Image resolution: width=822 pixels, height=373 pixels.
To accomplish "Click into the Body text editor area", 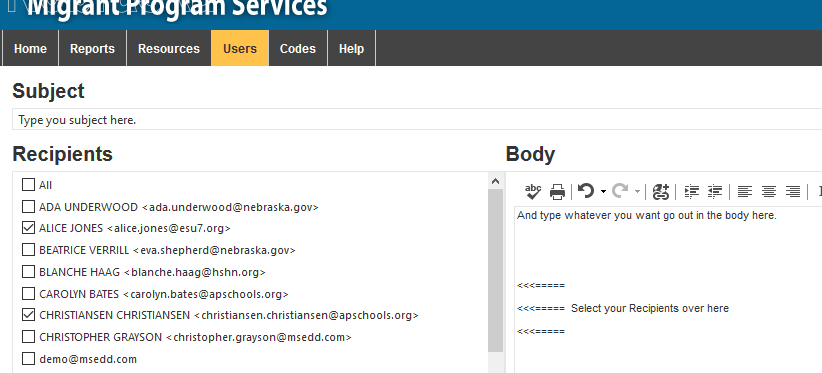I will coord(668,290).
